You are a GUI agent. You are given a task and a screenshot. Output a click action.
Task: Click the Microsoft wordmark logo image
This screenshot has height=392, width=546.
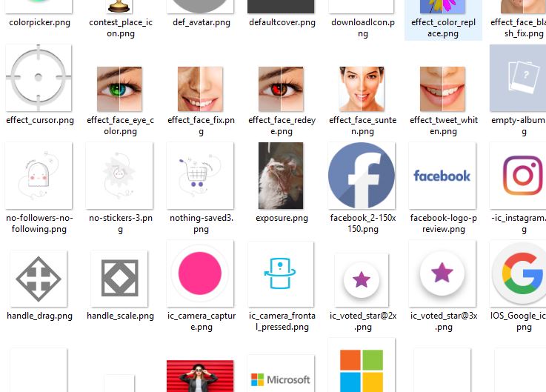click(x=281, y=373)
